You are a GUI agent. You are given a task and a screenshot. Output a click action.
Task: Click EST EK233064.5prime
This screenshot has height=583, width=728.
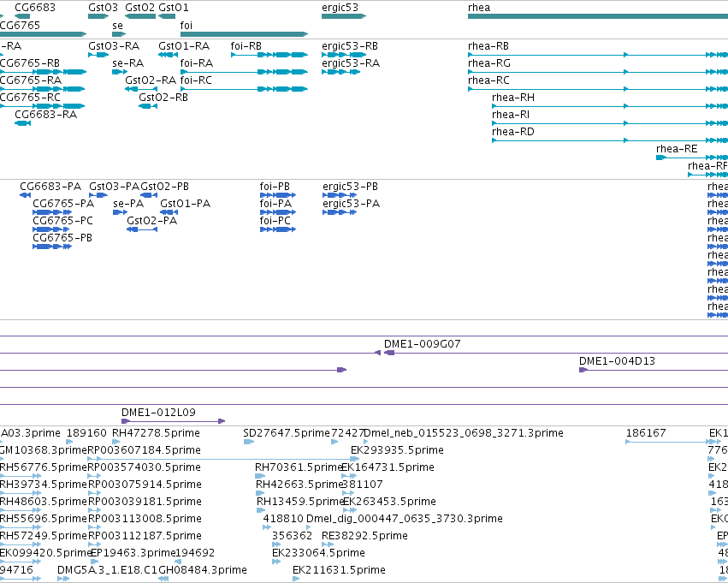pos(276,561)
